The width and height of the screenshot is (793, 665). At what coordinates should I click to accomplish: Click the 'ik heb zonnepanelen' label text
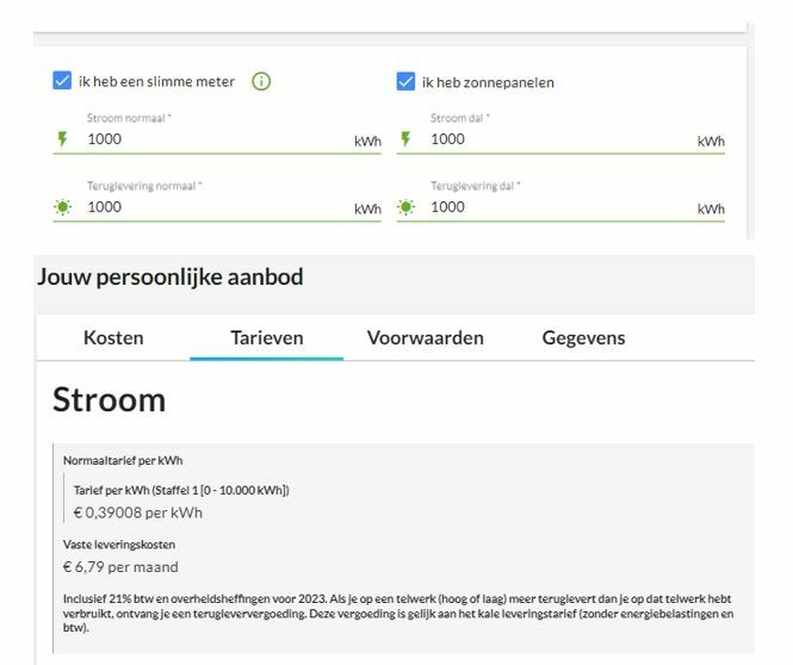(x=488, y=82)
